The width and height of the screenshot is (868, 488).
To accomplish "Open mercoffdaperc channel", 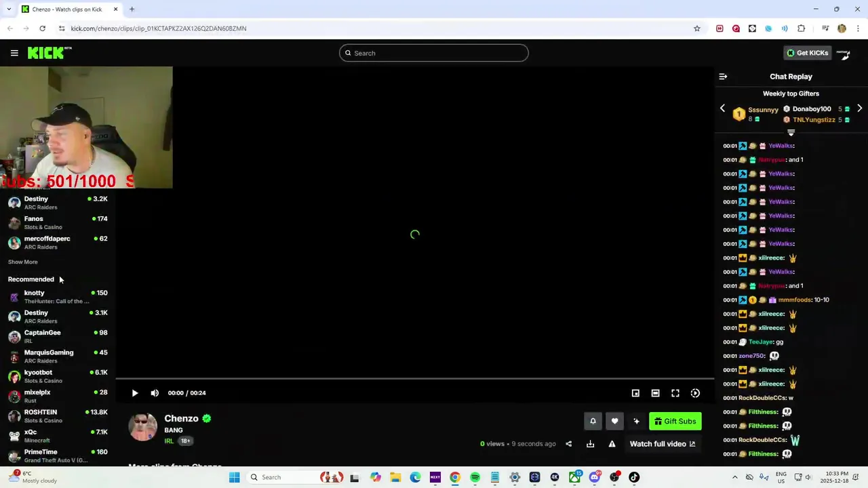I will (58, 242).
